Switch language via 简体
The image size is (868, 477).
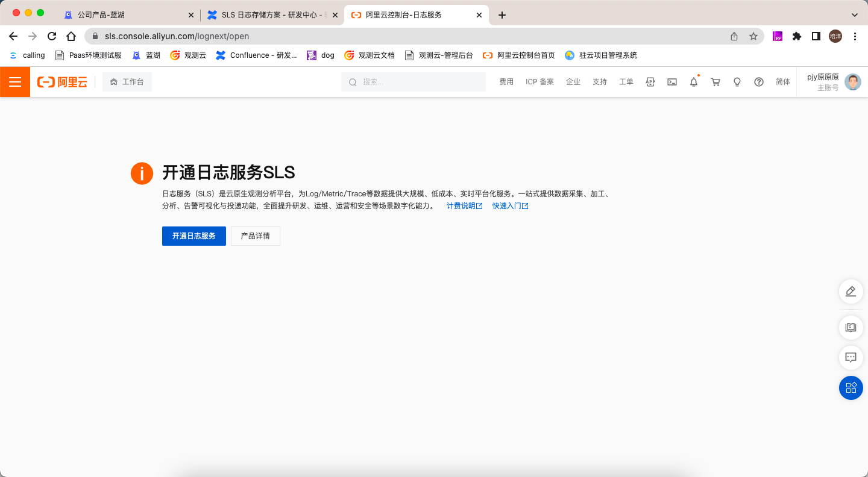(783, 82)
